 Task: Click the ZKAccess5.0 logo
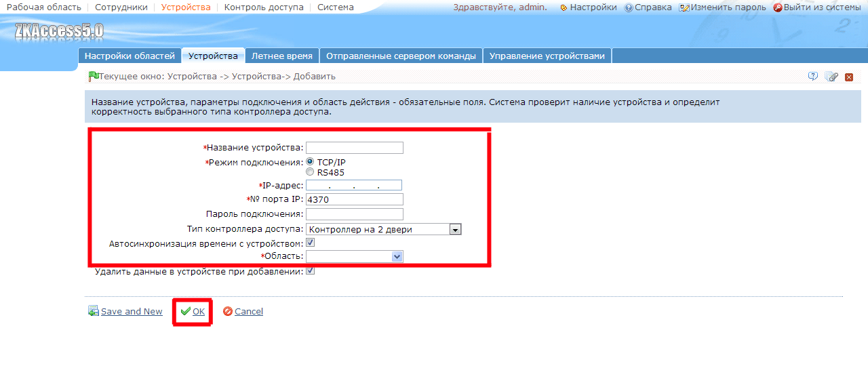click(x=59, y=31)
